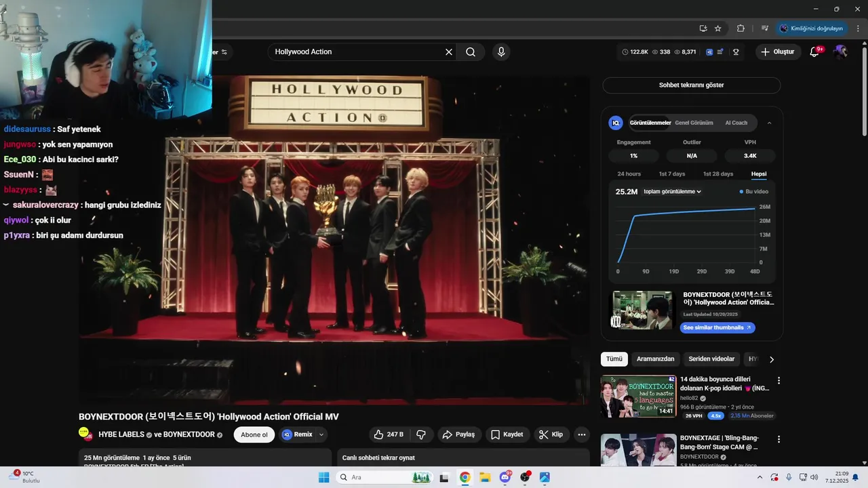868x488 pixels.
Task: Open Chrome from the taskbar
Action: 465,477
